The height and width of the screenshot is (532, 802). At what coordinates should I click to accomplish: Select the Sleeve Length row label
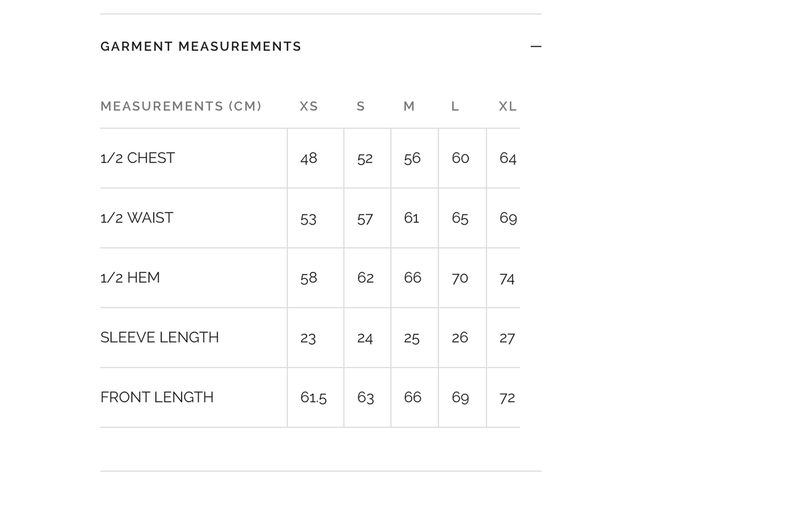tap(160, 338)
